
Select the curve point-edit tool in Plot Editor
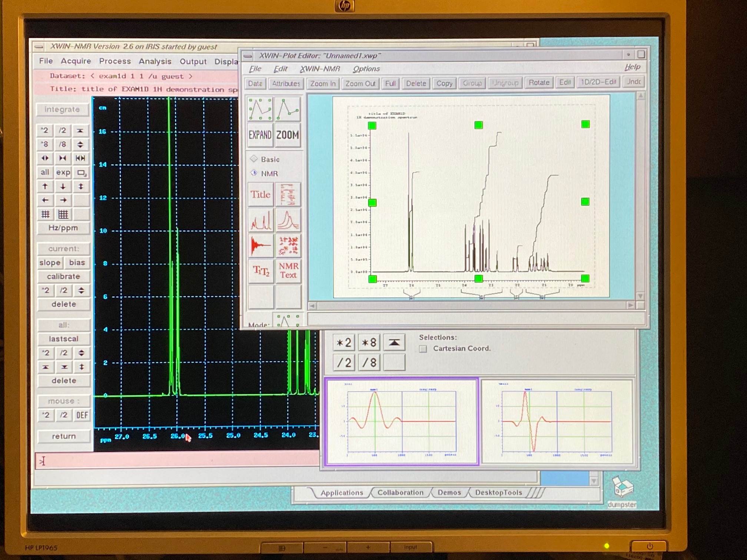tap(288, 109)
